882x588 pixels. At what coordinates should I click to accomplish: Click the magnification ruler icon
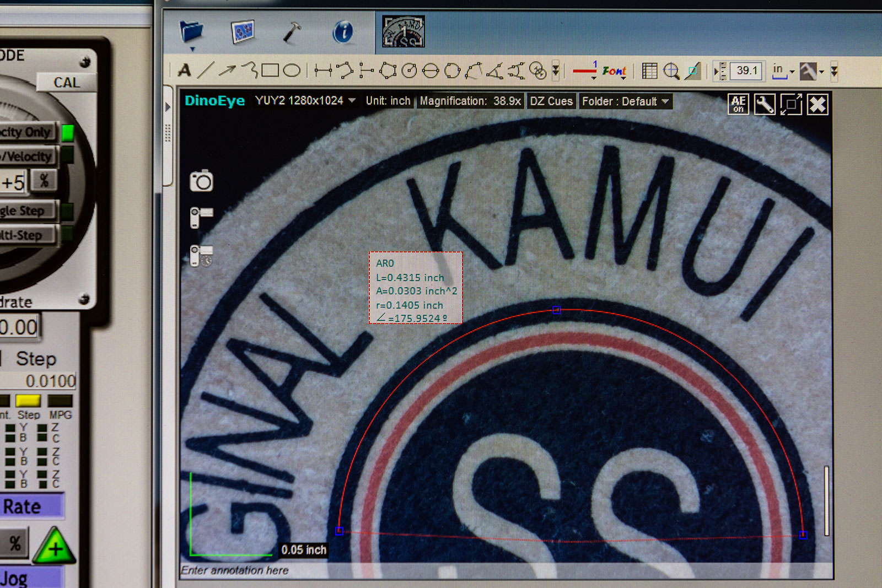coord(720,71)
